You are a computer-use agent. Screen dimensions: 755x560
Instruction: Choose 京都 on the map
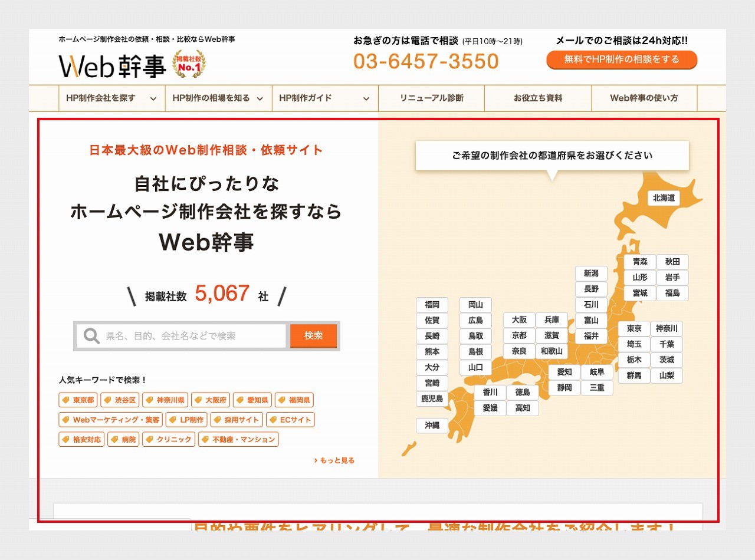(519, 335)
